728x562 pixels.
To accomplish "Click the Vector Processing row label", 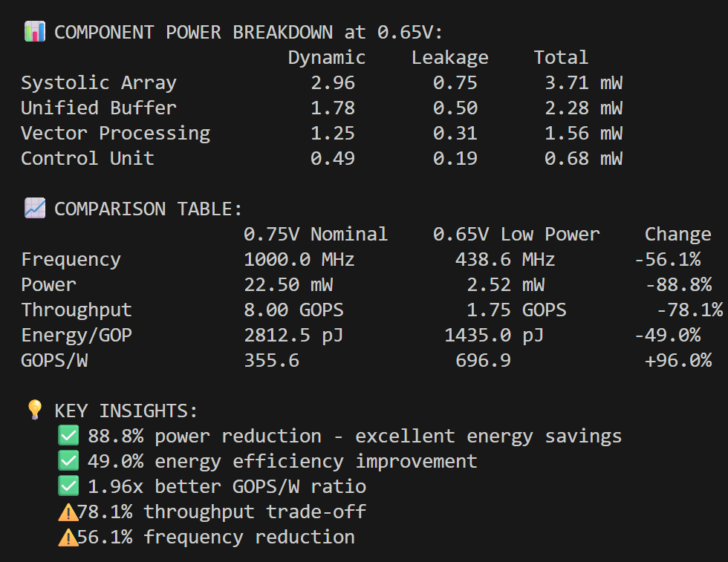I will click(x=115, y=133).
